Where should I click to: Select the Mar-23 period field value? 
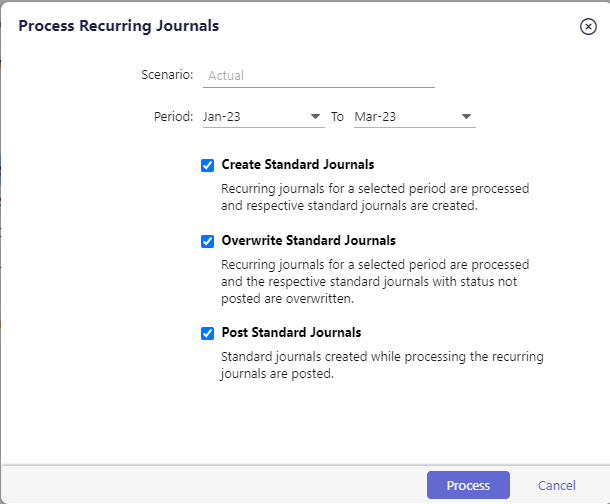tap(415, 117)
